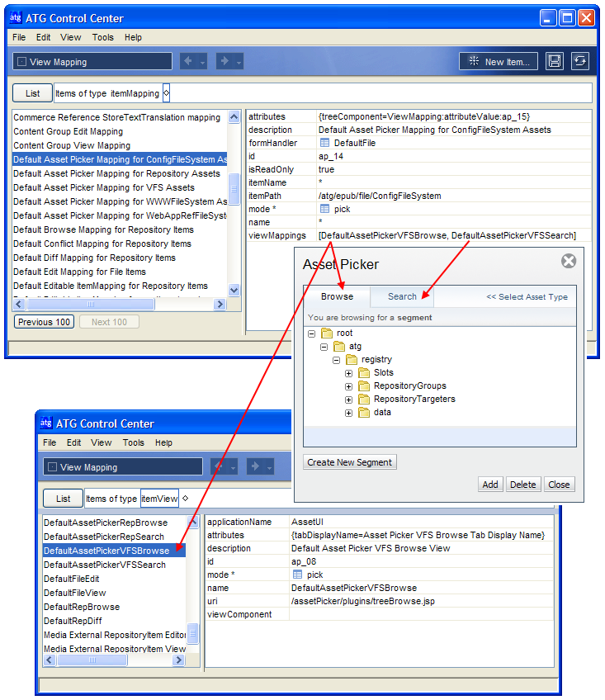Open View menu in top window
Screen dimensions: 605x700
[x=70, y=37]
